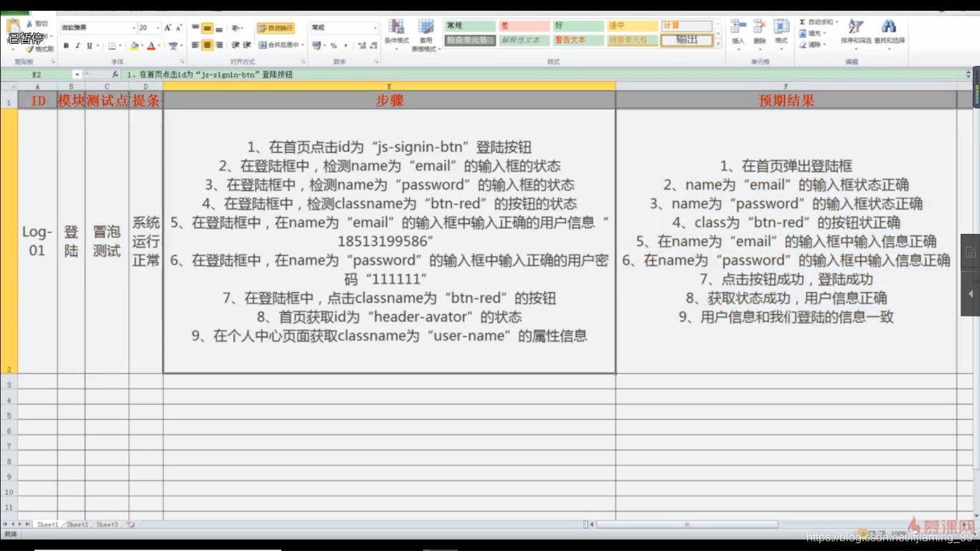The image size is (980, 551).
Task: Apply the 适中 (Neutral) cell style
Action: [x=632, y=26]
